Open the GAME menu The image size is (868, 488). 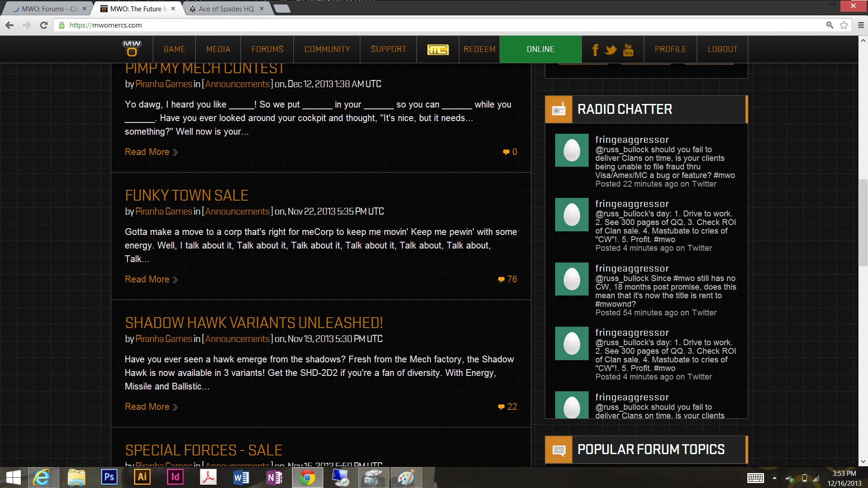coord(175,49)
